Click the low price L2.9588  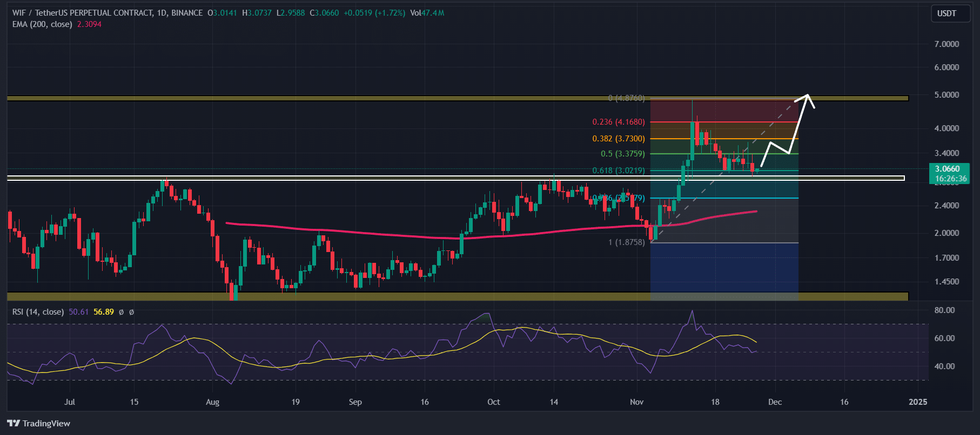pyautogui.click(x=291, y=12)
